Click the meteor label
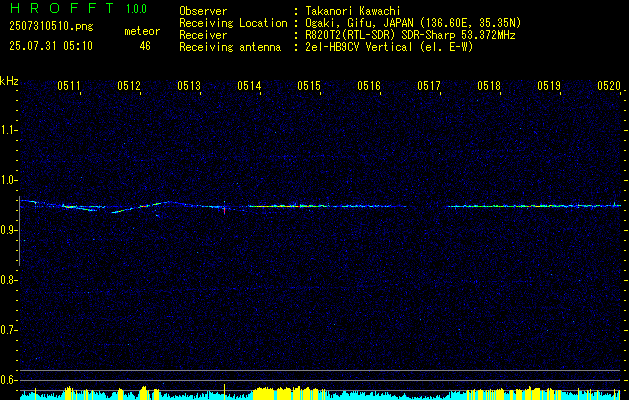Viewport: 629px width, 400px height. [x=142, y=31]
